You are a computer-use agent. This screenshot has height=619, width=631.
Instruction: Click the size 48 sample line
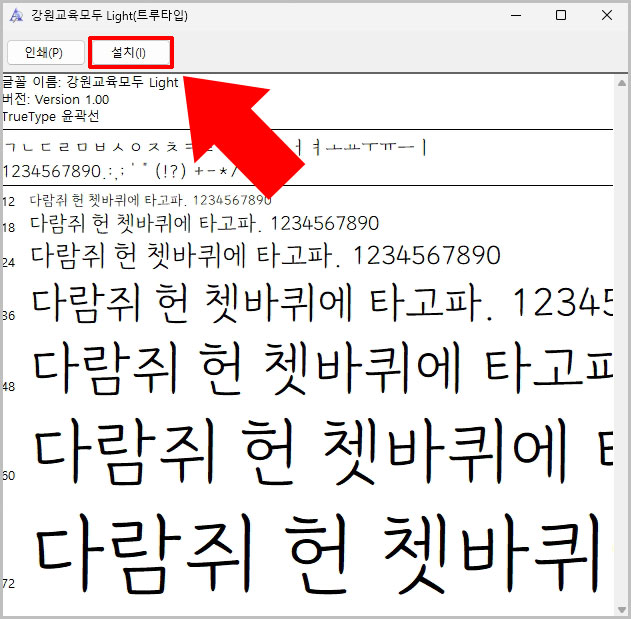tap(323, 367)
